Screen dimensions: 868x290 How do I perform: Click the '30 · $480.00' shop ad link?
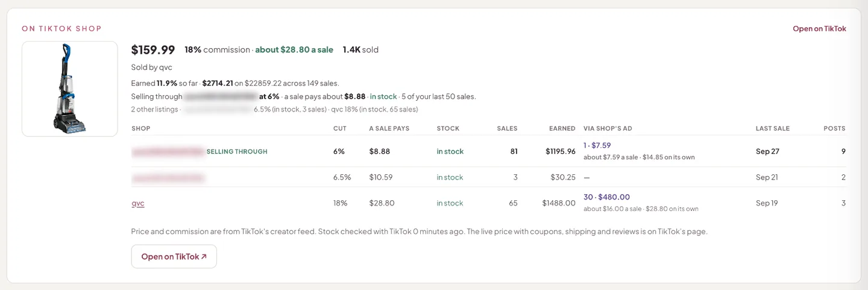606,197
